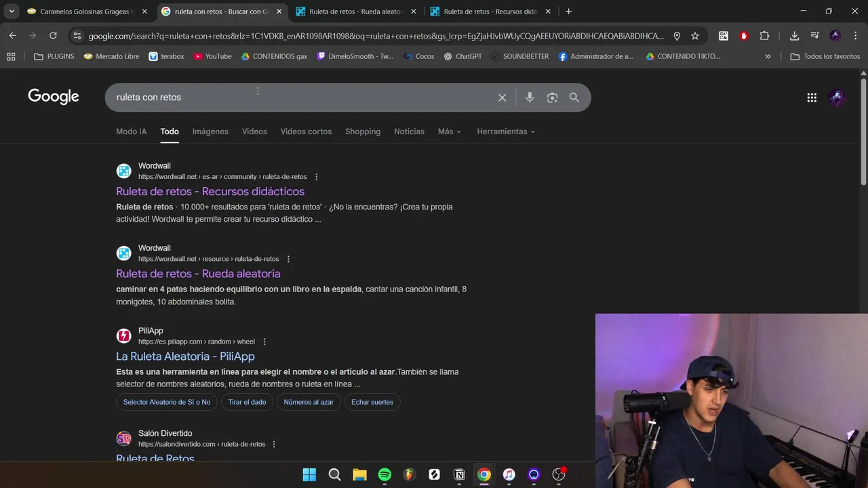This screenshot has width=868, height=488.
Task: Open La Ruleta Aleatoria - PiliApp link
Action: (185, 357)
